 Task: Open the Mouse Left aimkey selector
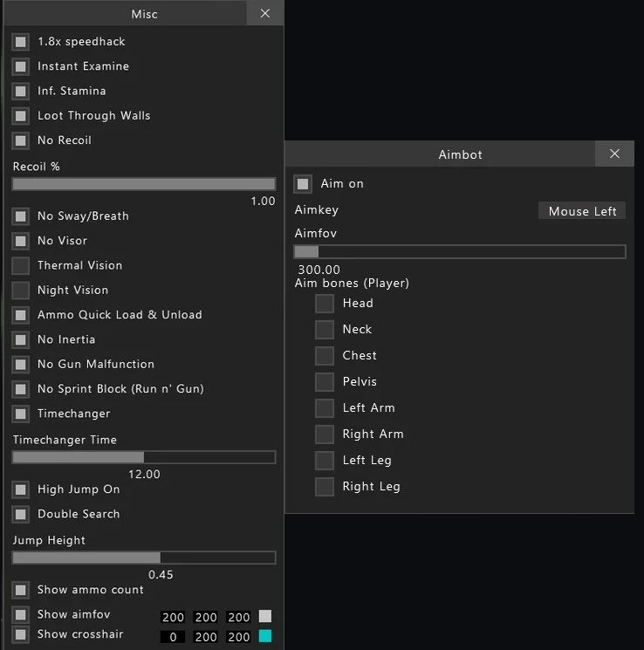[x=582, y=211]
